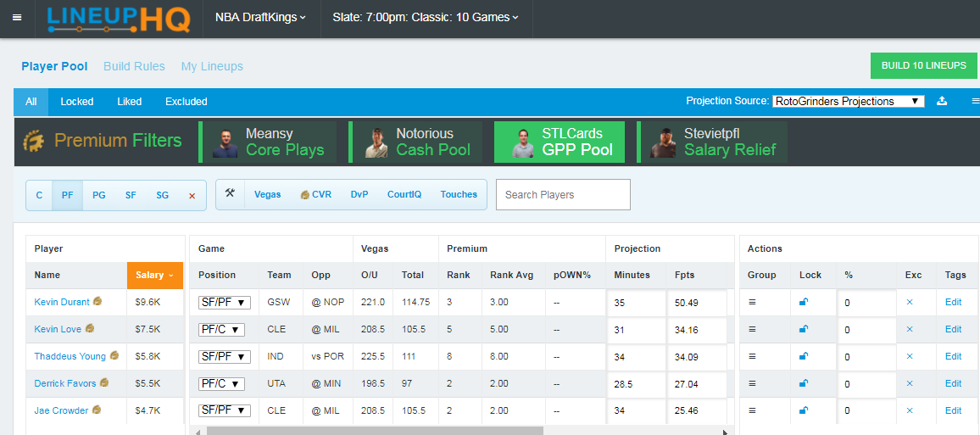Open group menu for Derrick Favors

click(x=753, y=384)
